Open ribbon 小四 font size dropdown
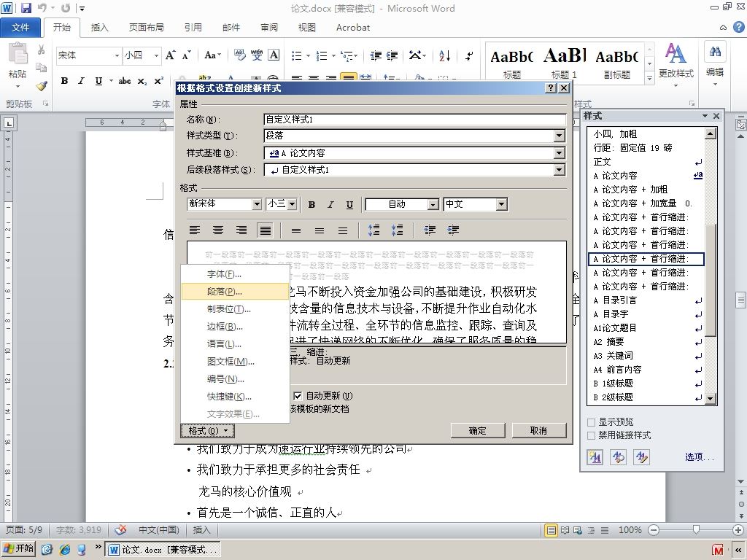This screenshot has width=747, height=560. 156,55
